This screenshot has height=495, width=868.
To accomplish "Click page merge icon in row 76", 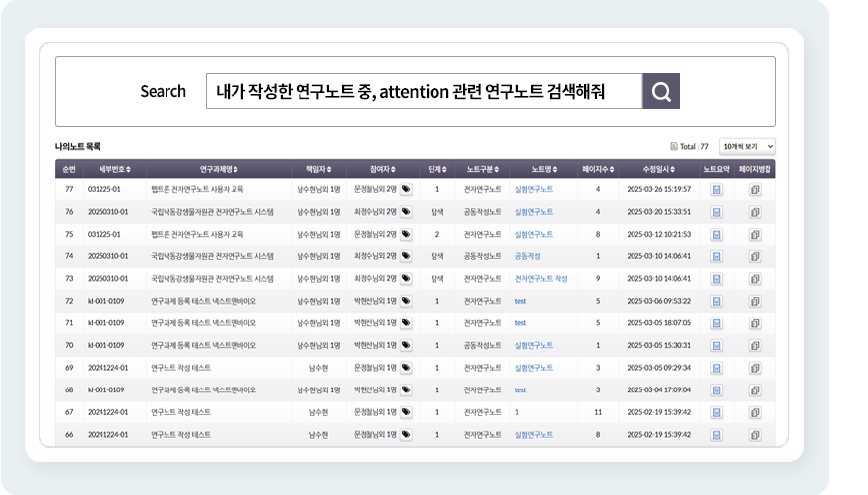I will click(x=756, y=212).
